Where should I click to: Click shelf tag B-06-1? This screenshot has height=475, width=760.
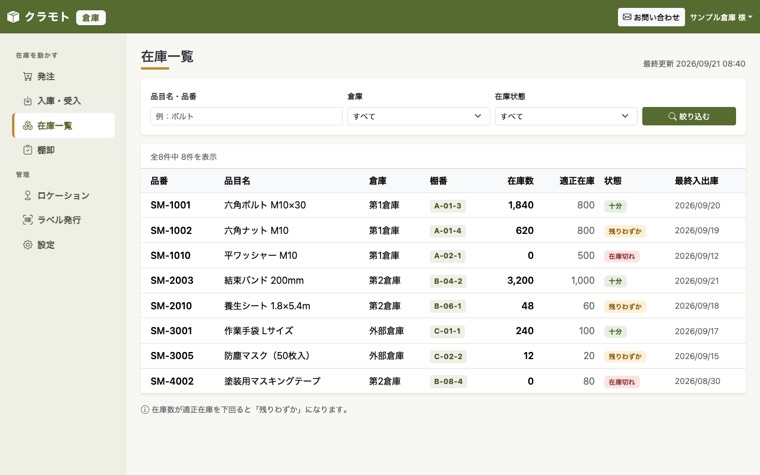click(447, 306)
